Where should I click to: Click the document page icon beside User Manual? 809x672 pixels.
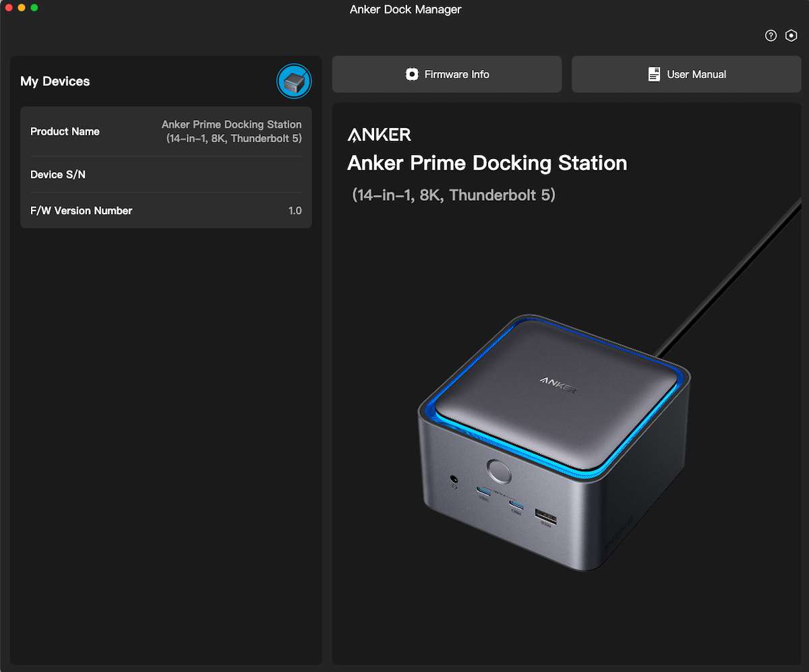pos(653,74)
